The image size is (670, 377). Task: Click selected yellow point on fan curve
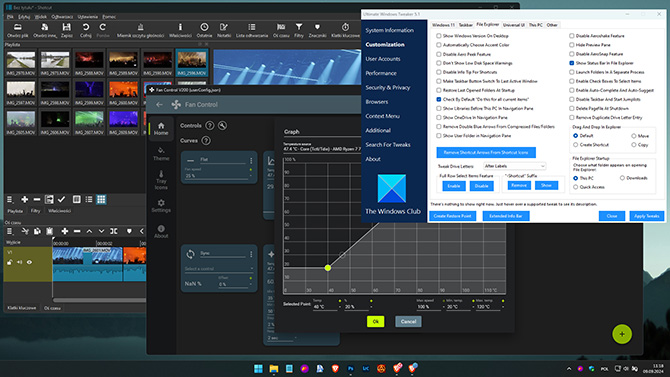[x=328, y=268]
